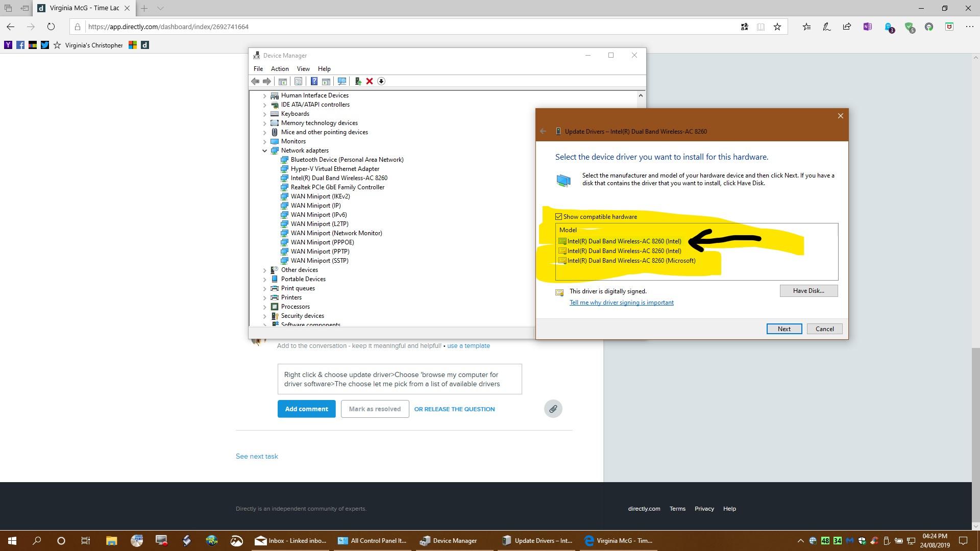Click the Facebook favorites bar icon

[x=20, y=45]
